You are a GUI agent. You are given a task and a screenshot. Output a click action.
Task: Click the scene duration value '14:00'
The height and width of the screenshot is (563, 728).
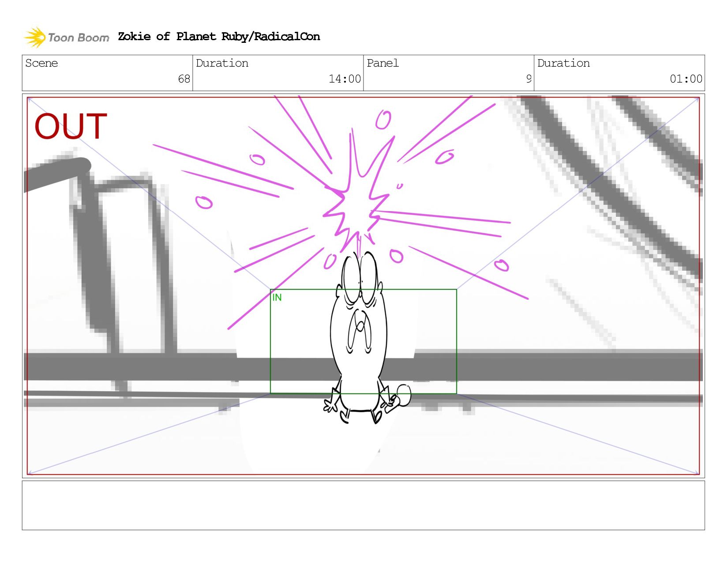(x=345, y=79)
